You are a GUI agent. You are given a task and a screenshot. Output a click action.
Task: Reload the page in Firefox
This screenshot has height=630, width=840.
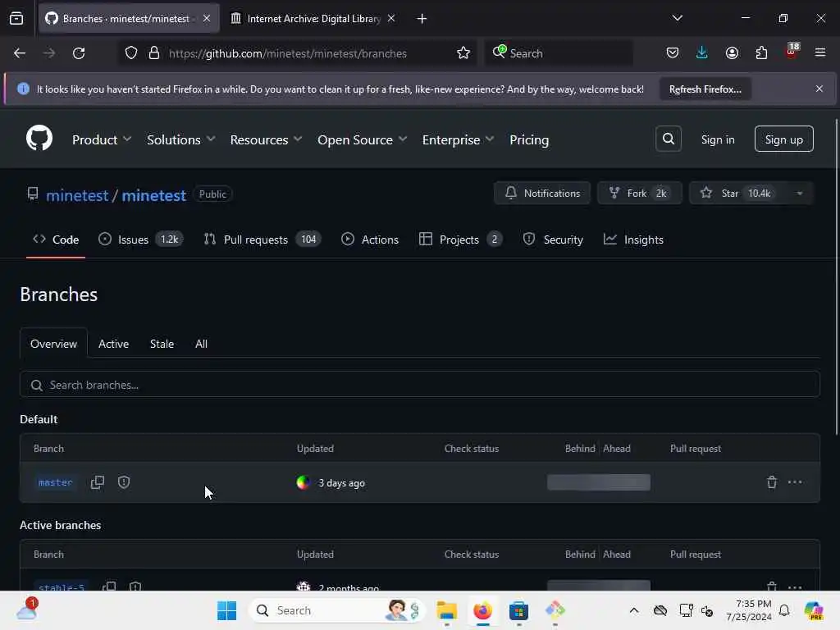pyautogui.click(x=79, y=53)
